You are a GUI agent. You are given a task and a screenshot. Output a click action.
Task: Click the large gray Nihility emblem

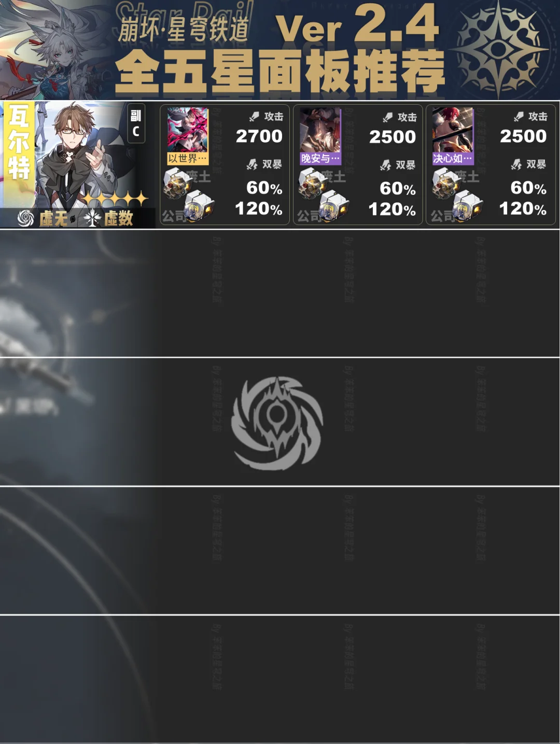tap(277, 423)
